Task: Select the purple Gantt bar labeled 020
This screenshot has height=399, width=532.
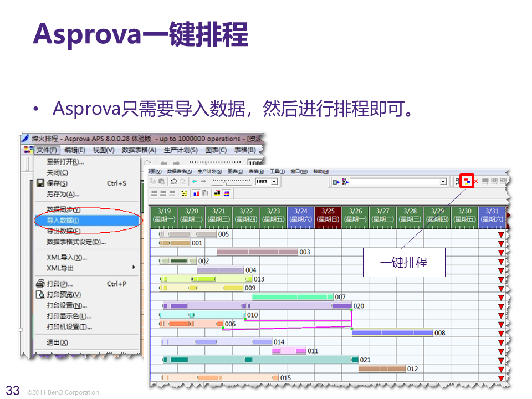Action: 257,306
